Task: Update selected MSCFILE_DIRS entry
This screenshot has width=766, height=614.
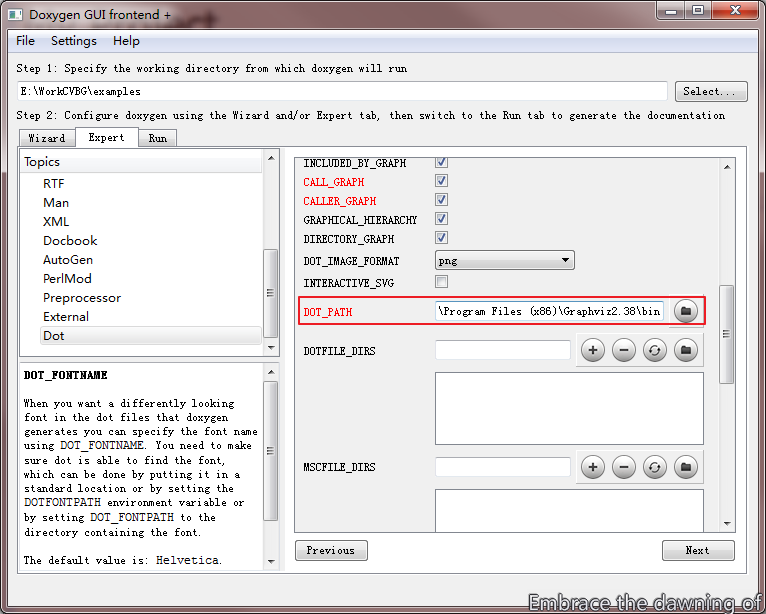Action: [x=655, y=467]
